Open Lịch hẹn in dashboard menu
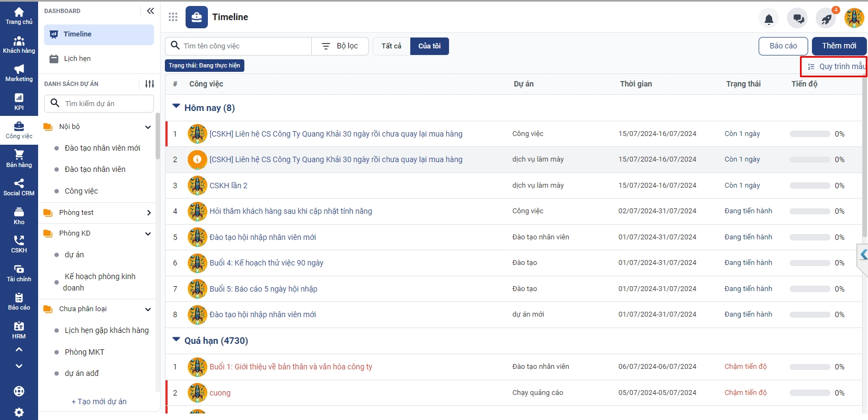868x420 pixels. (77, 59)
